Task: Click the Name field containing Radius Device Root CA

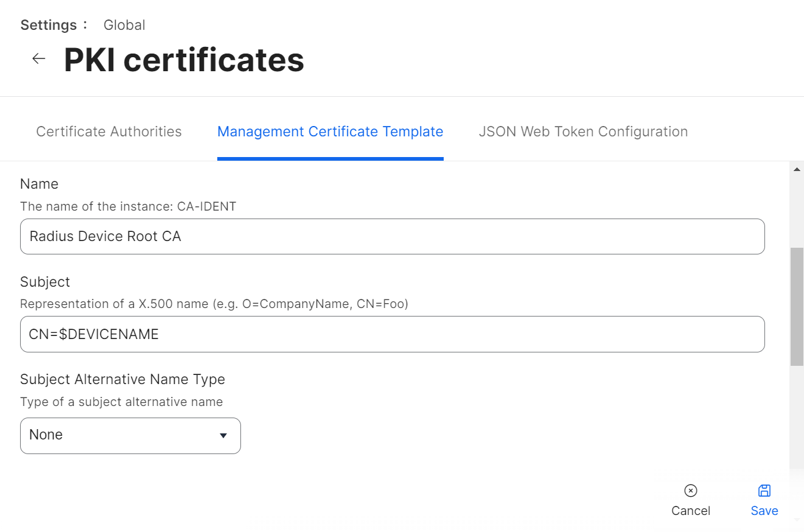Action: 392,236
